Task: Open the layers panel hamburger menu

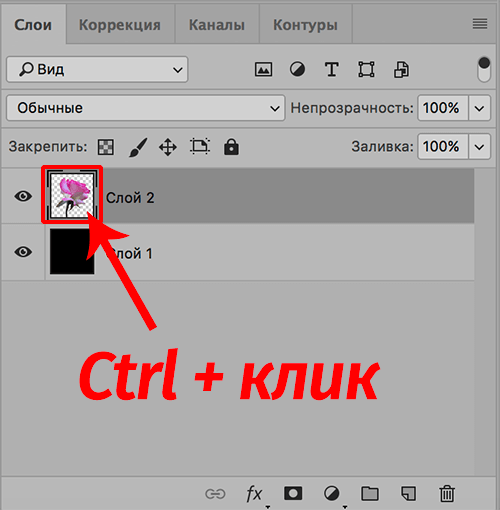Action: pyautogui.click(x=480, y=24)
